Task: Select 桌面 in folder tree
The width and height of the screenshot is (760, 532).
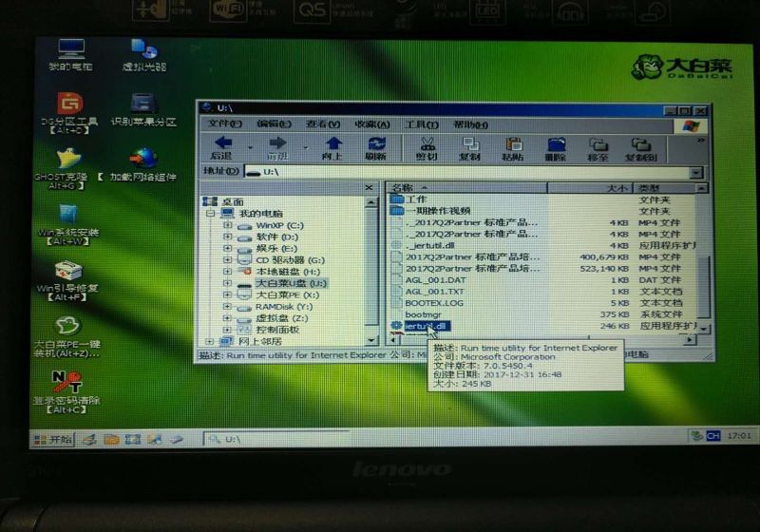Action: point(233,201)
